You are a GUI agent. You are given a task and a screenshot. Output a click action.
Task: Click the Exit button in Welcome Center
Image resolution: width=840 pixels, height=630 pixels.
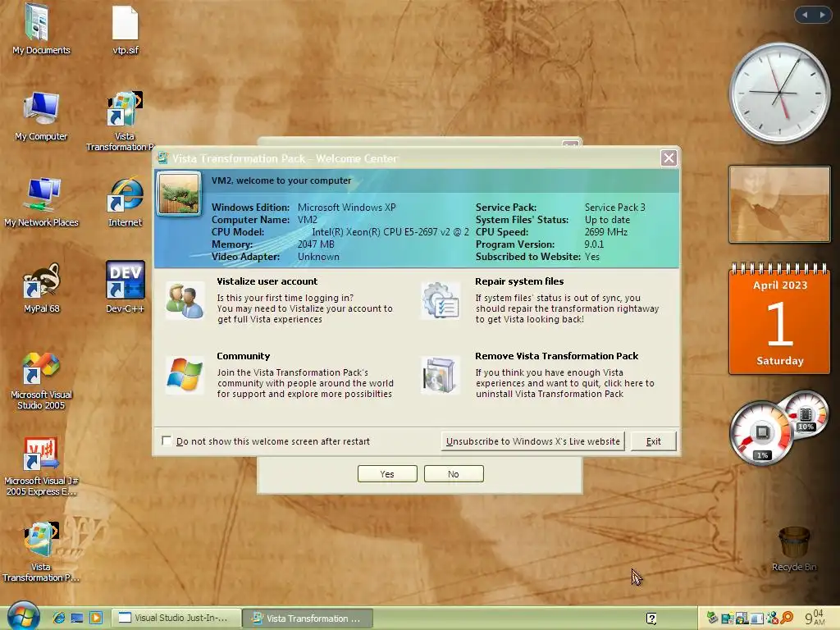(653, 441)
